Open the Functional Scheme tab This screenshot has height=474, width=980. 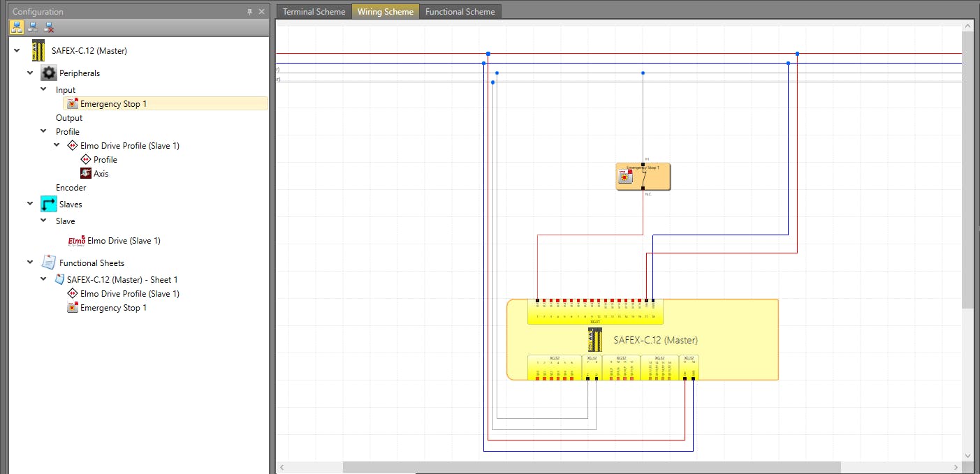(460, 12)
